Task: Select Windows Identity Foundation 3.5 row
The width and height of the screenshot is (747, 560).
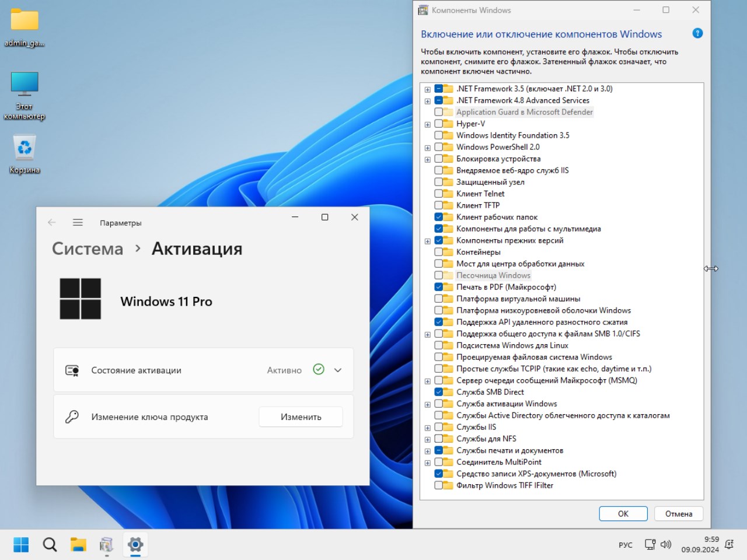Action: pyautogui.click(x=513, y=135)
